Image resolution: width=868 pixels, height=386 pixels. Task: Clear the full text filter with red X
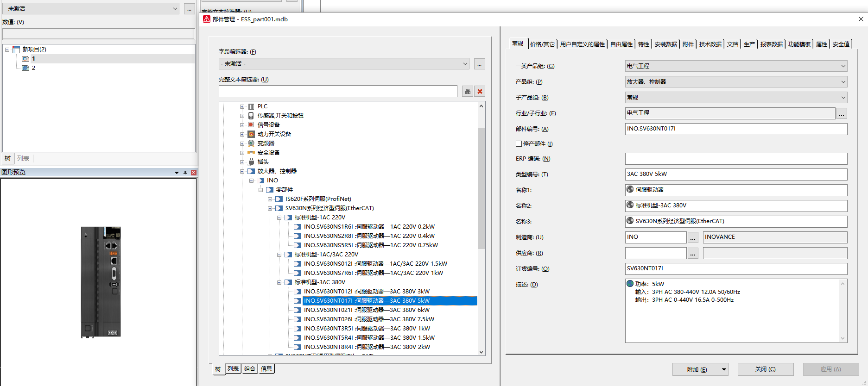pyautogui.click(x=480, y=91)
